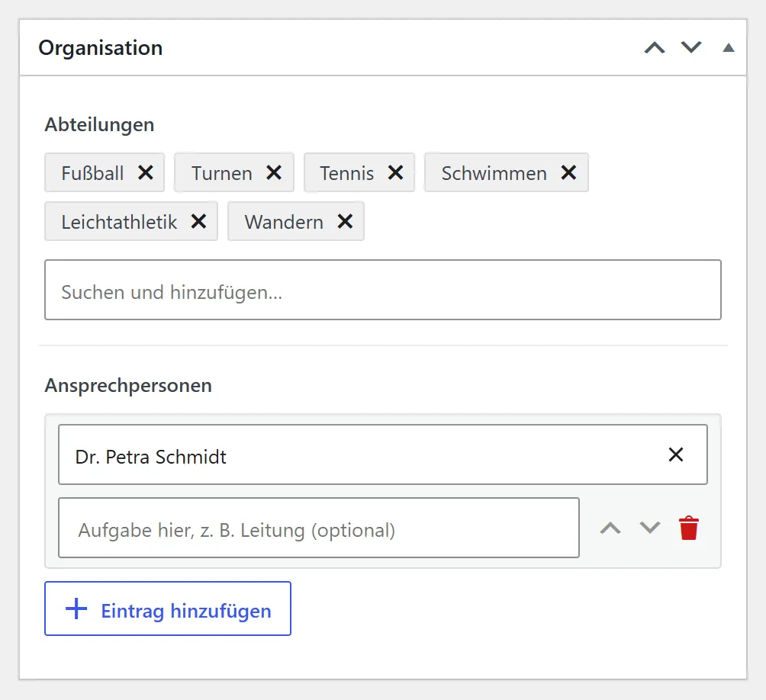766x700 pixels.
Task: Remove the Fußball tag
Action: click(146, 172)
